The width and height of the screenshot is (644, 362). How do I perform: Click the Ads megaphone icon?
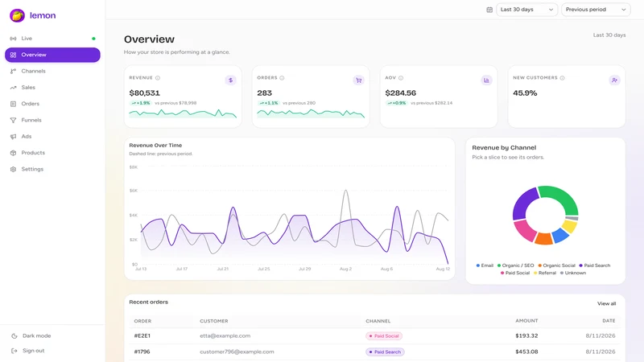click(13, 136)
